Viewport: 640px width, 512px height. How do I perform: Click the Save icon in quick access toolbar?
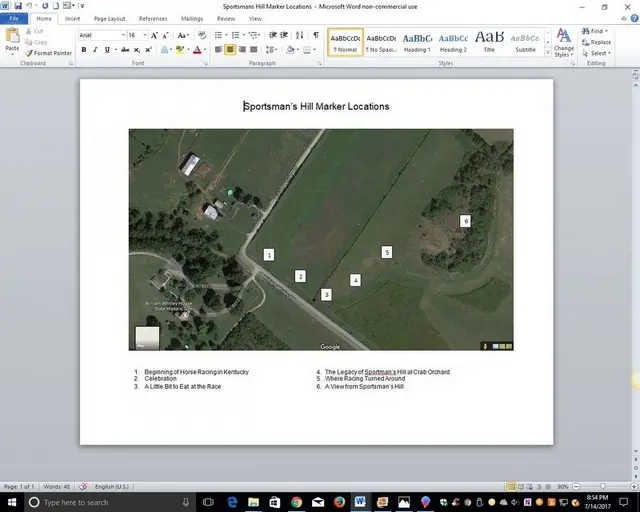pos(18,6)
